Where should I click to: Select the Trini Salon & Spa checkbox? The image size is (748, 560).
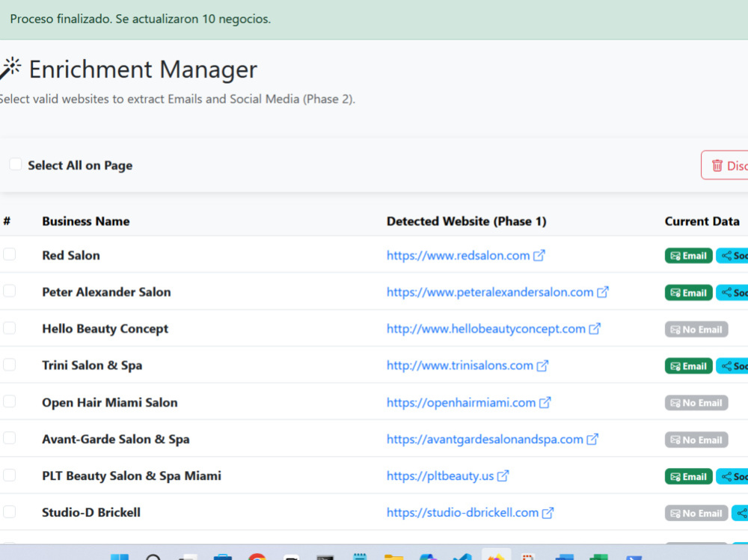pyautogui.click(x=9, y=364)
